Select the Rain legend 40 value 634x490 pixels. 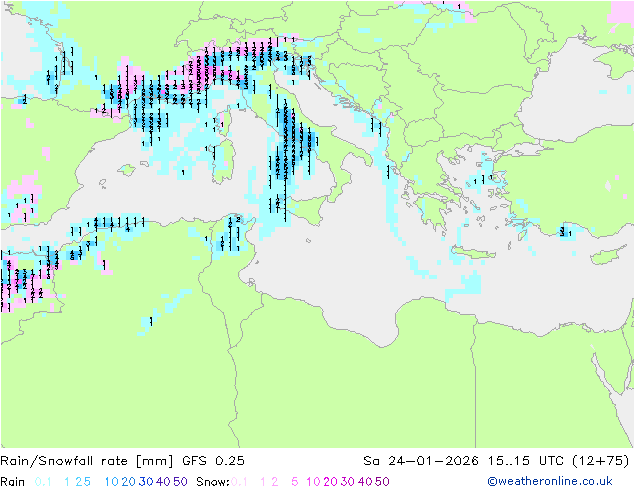[x=163, y=482]
